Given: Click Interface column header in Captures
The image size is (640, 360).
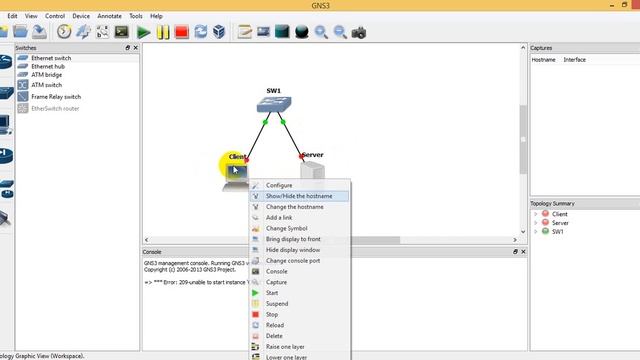Looking at the screenshot, I should pos(574,60).
